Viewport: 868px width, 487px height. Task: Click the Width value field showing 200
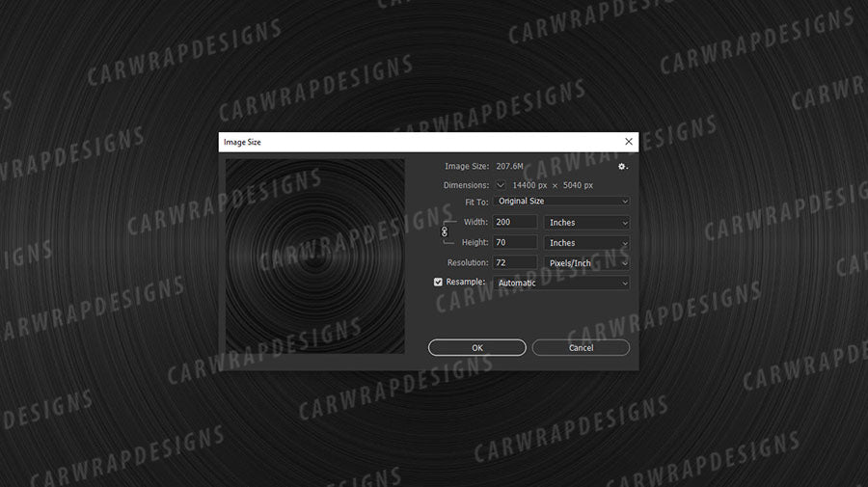click(x=515, y=223)
